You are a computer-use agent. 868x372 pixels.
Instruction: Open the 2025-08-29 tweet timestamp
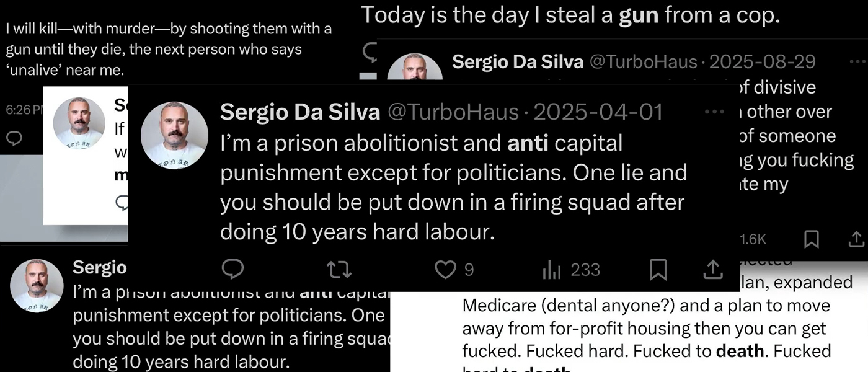tap(763, 62)
